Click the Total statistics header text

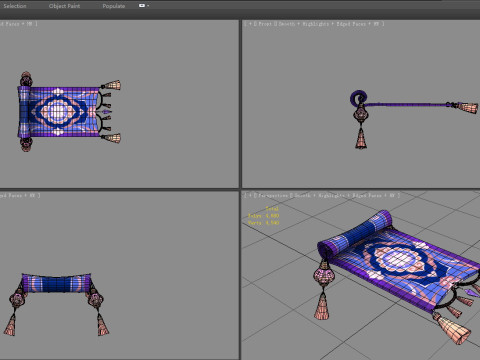pyautogui.click(x=272, y=209)
